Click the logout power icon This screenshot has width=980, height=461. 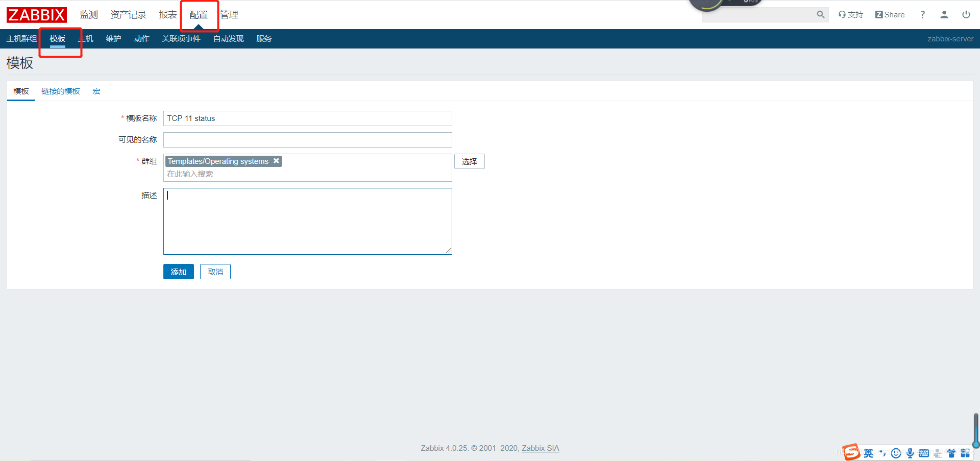tap(966, 15)
